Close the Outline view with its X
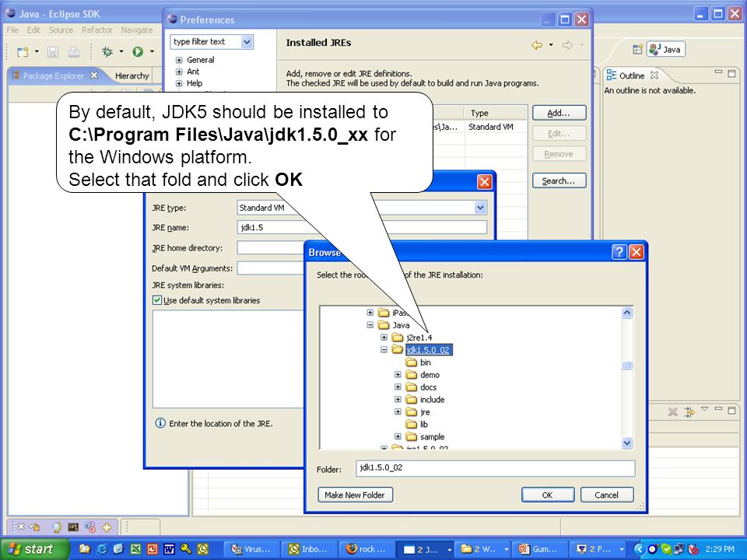 point(654,75)
